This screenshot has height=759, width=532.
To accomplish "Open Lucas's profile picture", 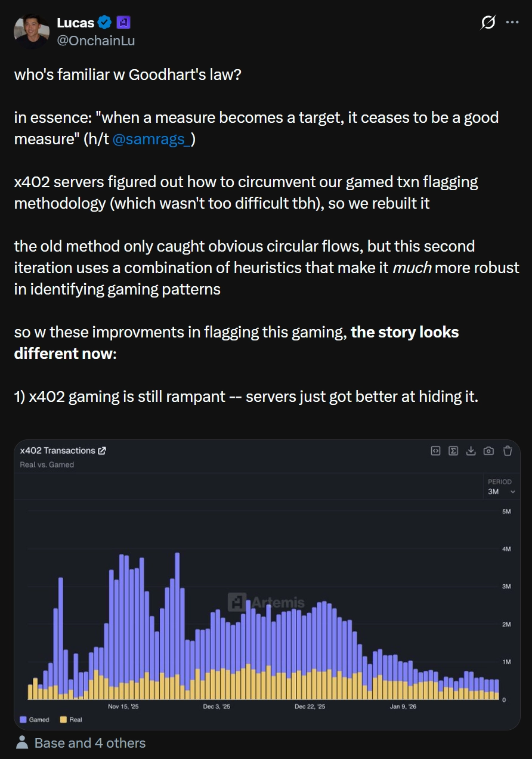I will pos(32,32).
